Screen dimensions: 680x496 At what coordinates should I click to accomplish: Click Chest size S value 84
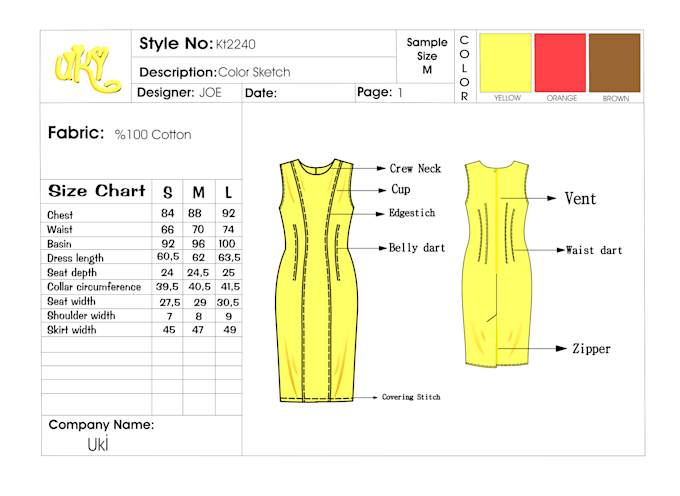[x=167, y=213]
